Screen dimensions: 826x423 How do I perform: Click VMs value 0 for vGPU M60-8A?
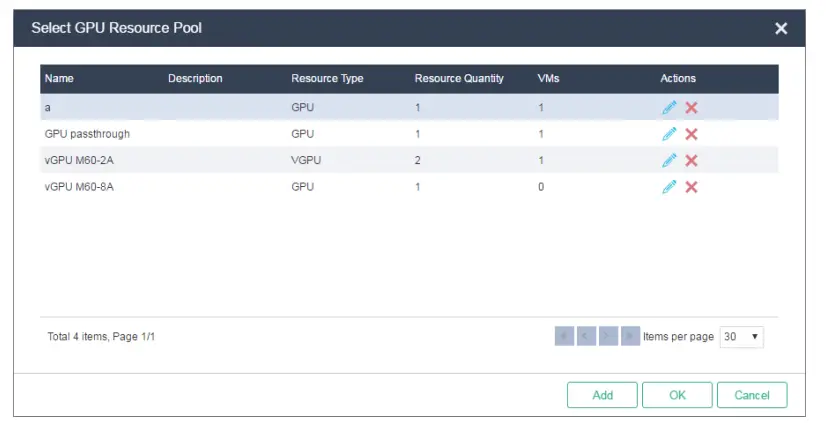(540, 186)
